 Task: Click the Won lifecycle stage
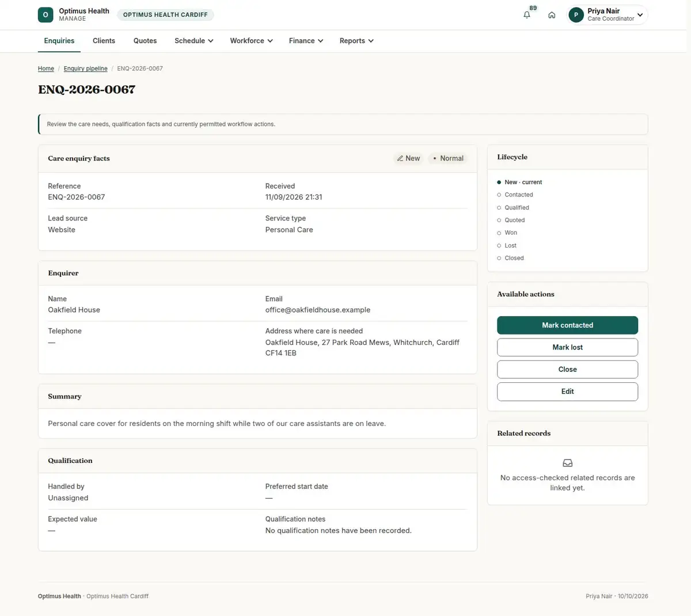click(511, 233)
